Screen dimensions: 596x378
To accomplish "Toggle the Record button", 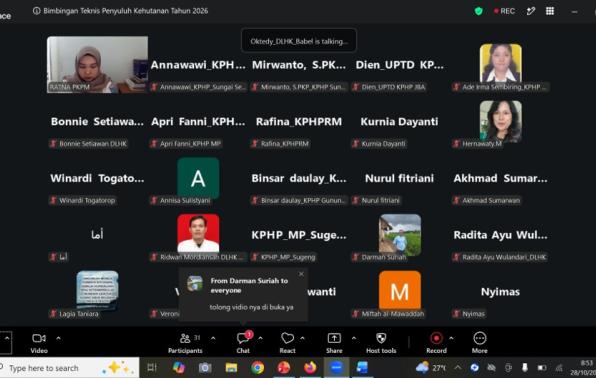I will click(x=436, y=343).
